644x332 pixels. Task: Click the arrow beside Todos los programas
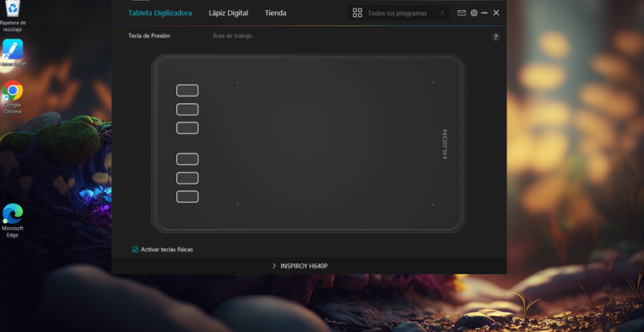(443, 13)
